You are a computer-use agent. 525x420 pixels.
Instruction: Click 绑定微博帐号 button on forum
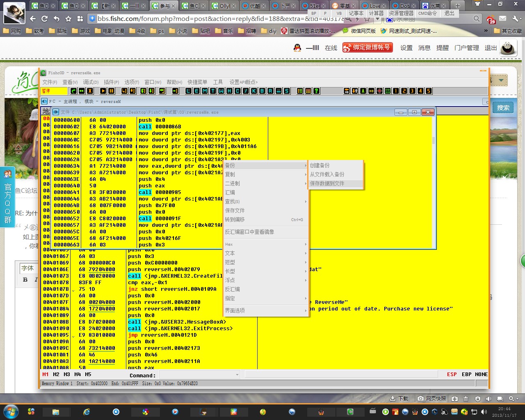pyautogui.click(x=367, y=48)
